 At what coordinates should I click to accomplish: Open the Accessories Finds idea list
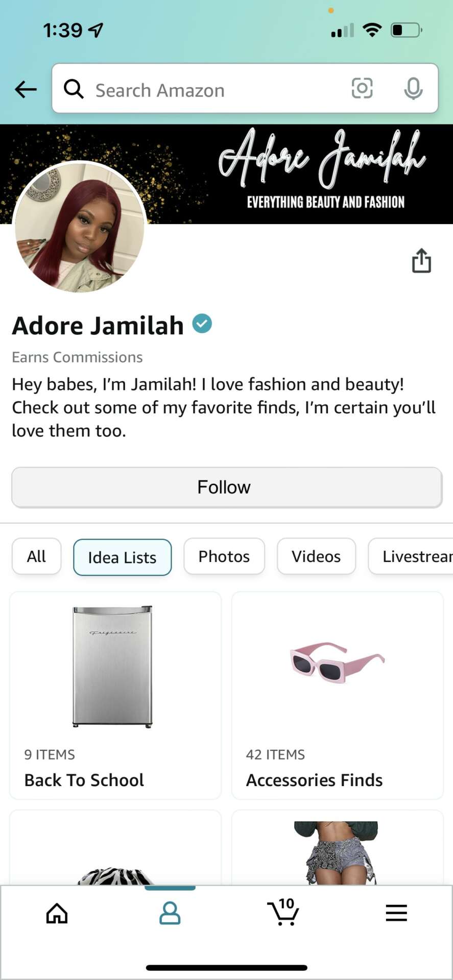coord(337,695)
